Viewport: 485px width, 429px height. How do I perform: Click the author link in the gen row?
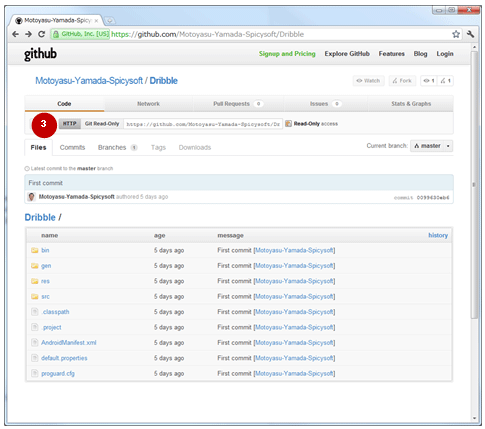(x=294, y=266)
